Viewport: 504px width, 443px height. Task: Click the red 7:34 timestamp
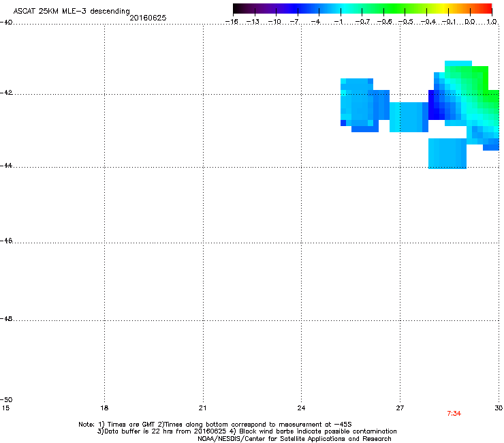tap(454, 414)
